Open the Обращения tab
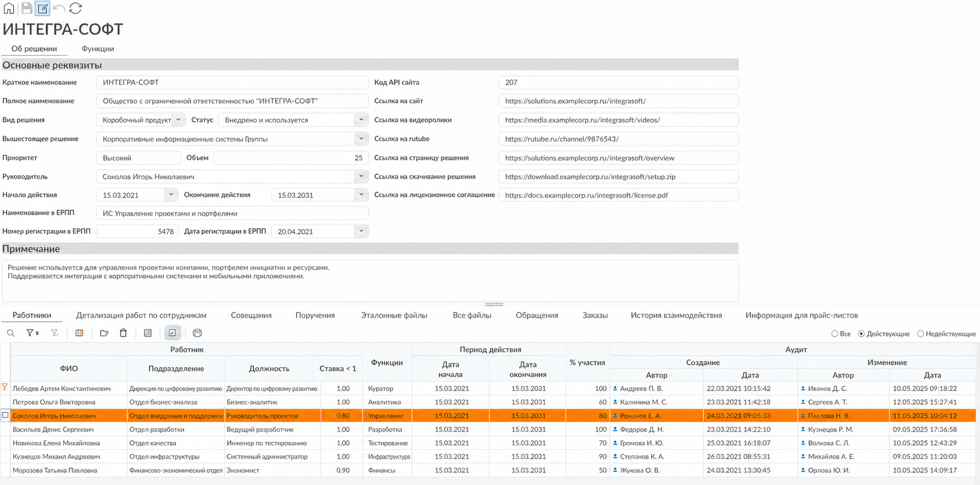Image resolution: width=980 pixels, height=485 pixels. point(537,315)
